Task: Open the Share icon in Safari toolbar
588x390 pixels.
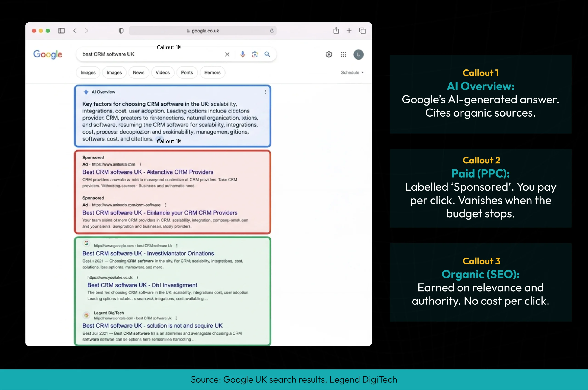Action: [336, 30]
